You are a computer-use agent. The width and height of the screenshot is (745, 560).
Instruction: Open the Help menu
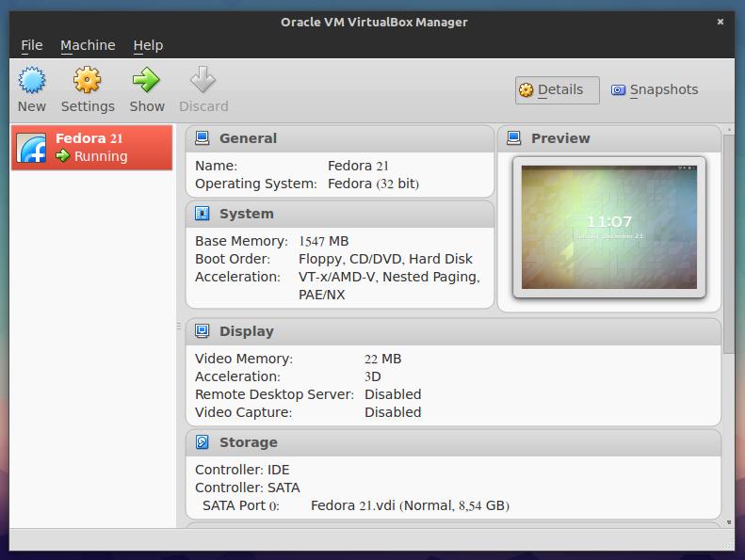click(x=148, y=45)
